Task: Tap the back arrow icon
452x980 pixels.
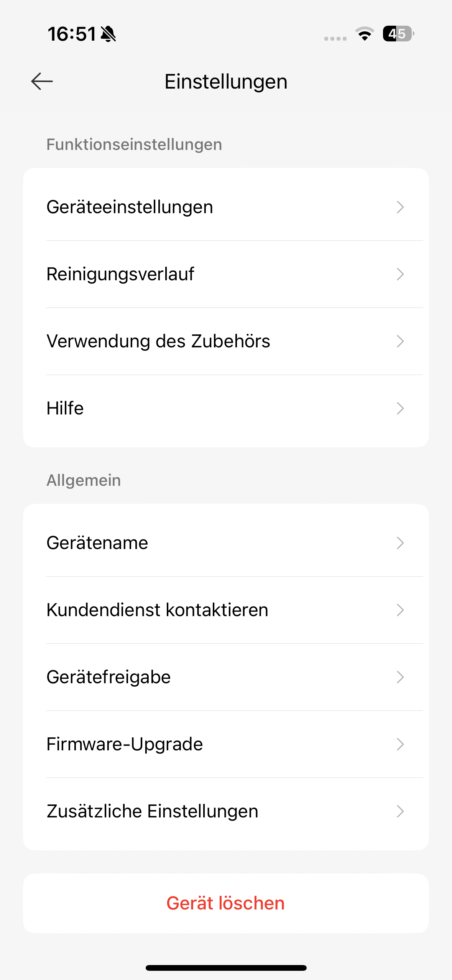Action: (42, 81)
